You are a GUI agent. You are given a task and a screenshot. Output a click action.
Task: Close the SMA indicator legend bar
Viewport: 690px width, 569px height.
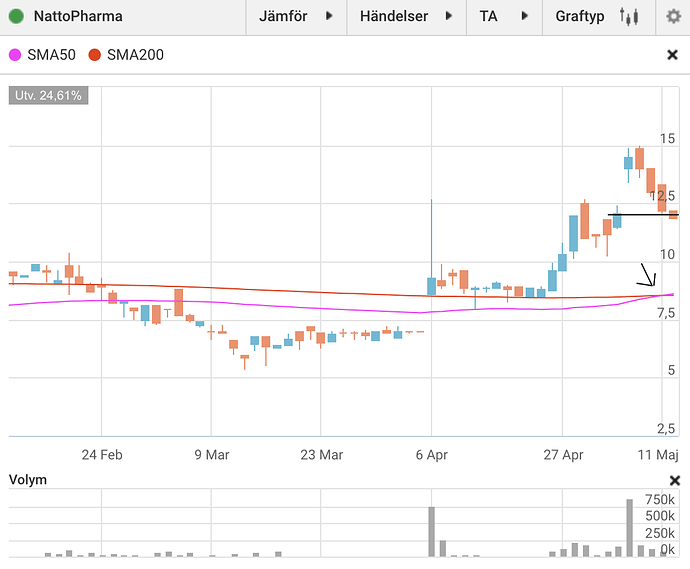(x=672, y=55)
